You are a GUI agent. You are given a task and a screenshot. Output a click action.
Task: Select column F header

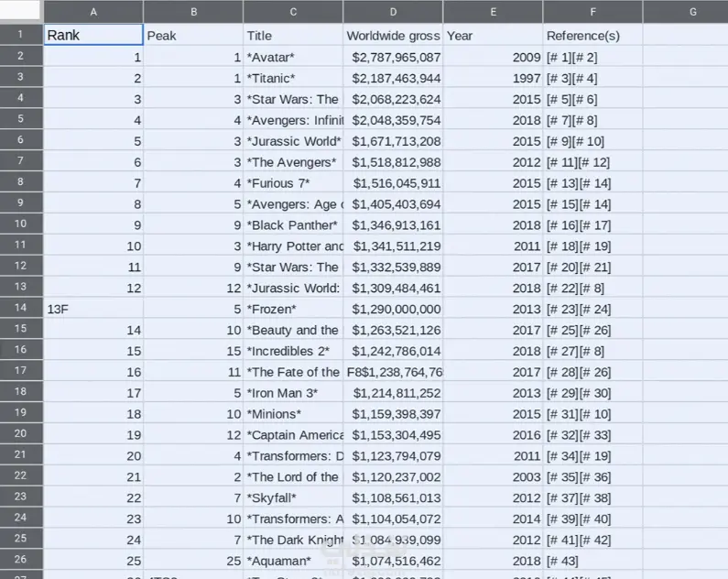click(592, 12)
